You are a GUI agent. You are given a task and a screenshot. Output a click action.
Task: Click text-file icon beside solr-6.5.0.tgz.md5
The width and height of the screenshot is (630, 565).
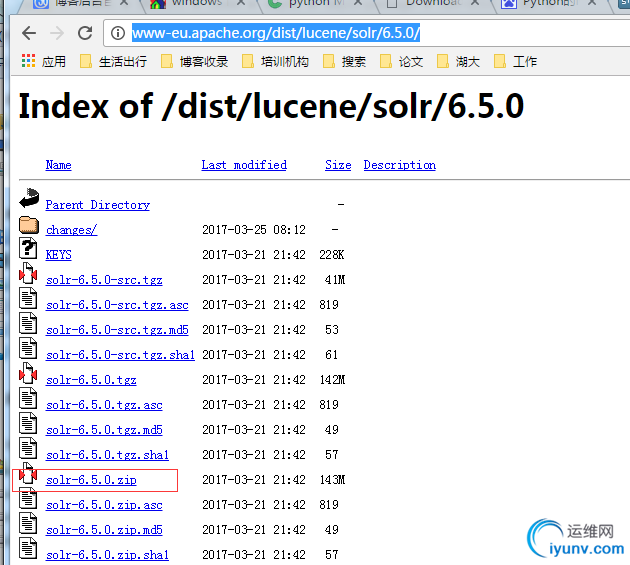[28, 423]
